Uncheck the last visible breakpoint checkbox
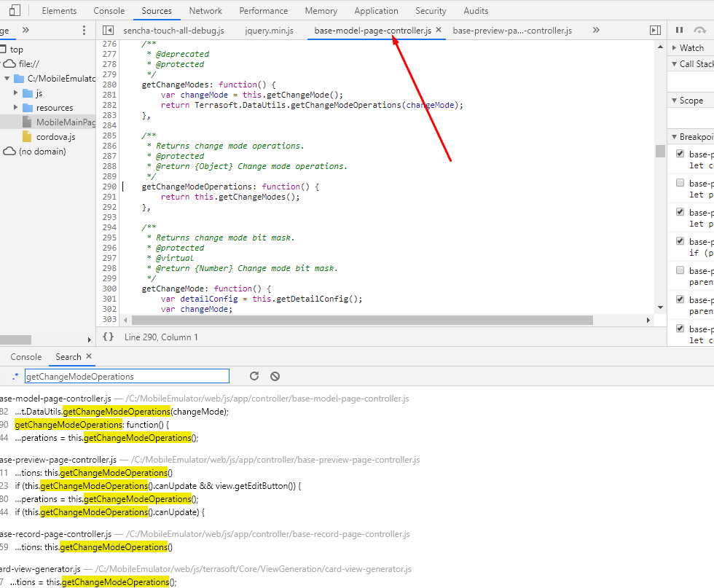The image size is (714, 588). click(680, 329)
